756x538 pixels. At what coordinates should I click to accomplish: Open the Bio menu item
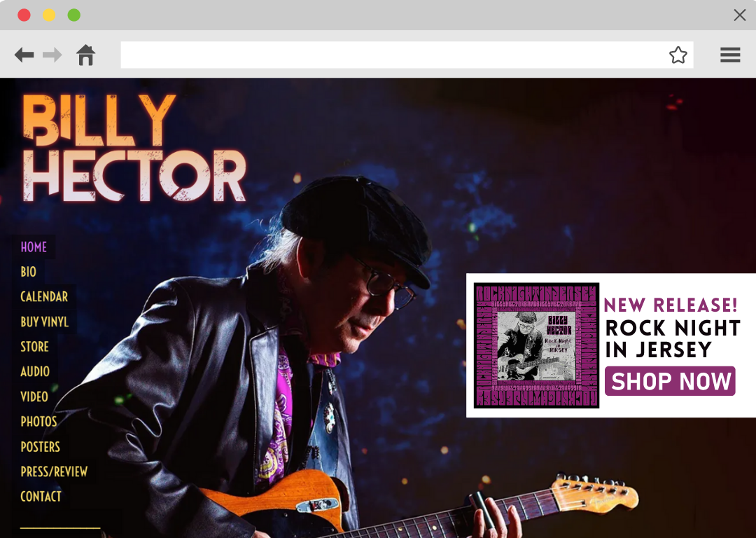29,272
